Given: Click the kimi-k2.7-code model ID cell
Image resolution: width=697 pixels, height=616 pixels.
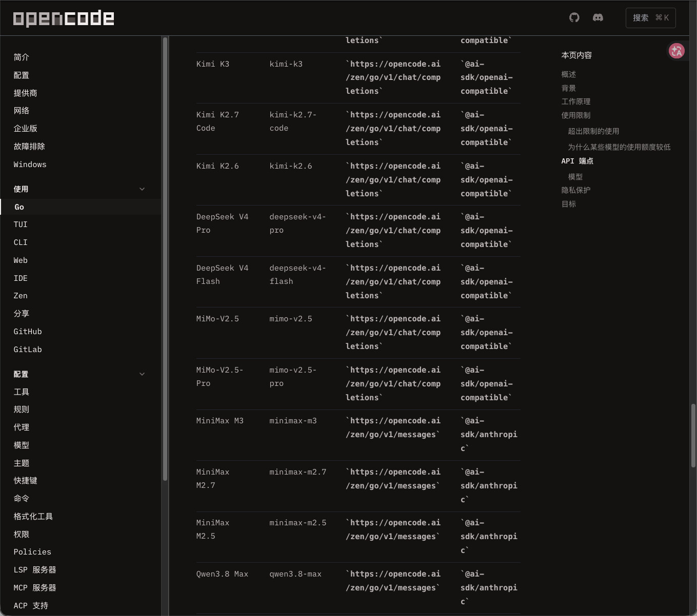Looking at the screenshot, I should click(x=293, y=121).
